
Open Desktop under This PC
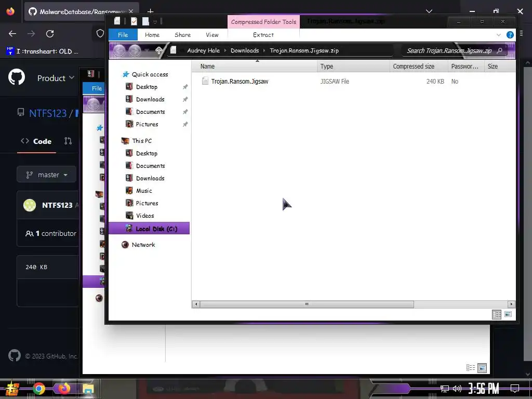tap(147, 153)
